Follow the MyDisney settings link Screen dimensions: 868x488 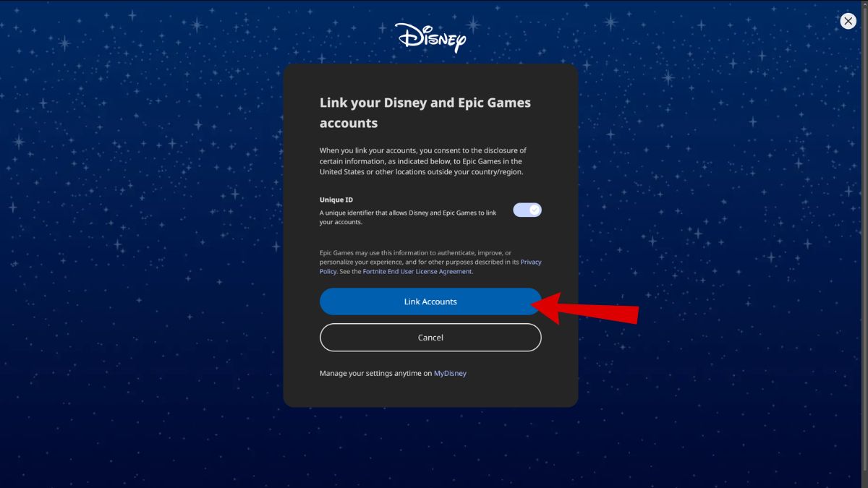point(450,374)
